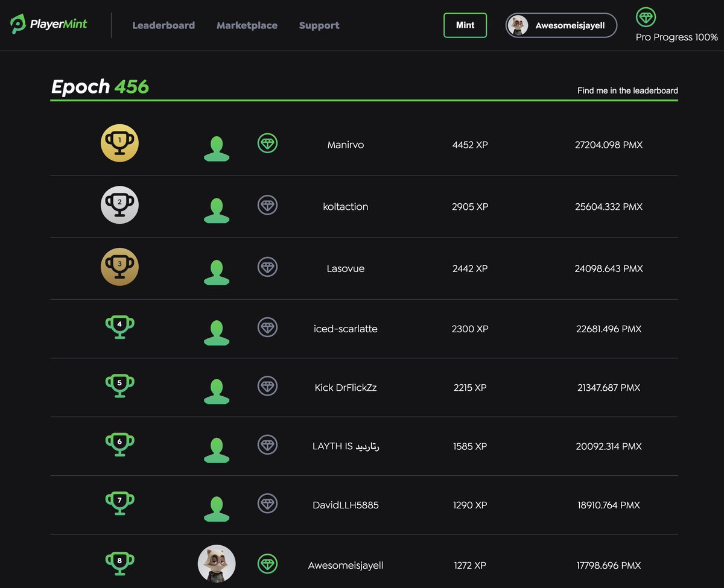Click Kick DrFlickZz's default avatar icon

217,391
